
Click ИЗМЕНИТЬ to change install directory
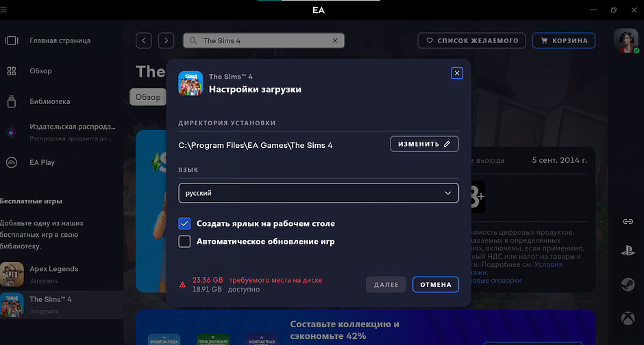tap(424, 144)
